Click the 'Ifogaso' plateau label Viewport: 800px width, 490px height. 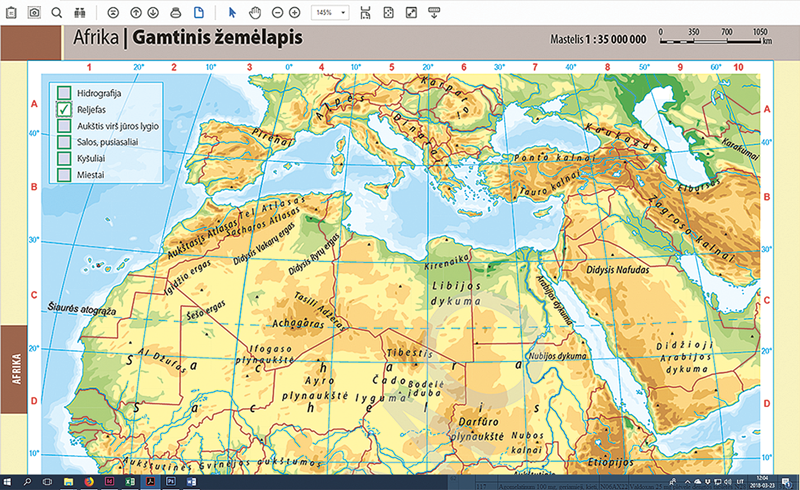271,349
